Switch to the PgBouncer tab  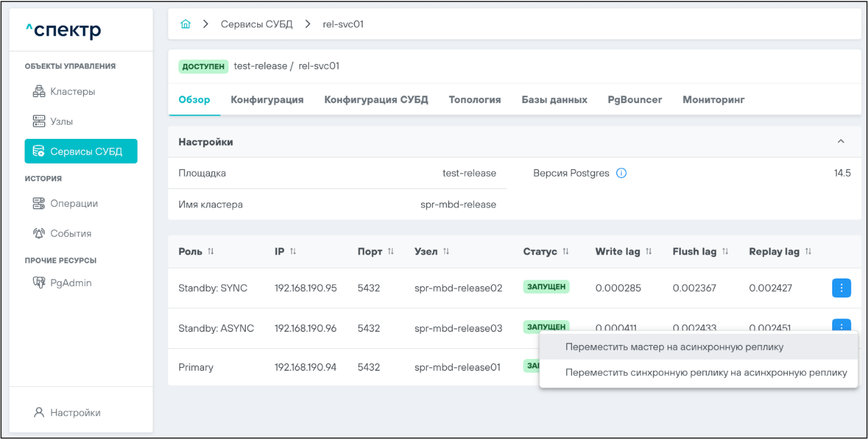pos(635,100)
